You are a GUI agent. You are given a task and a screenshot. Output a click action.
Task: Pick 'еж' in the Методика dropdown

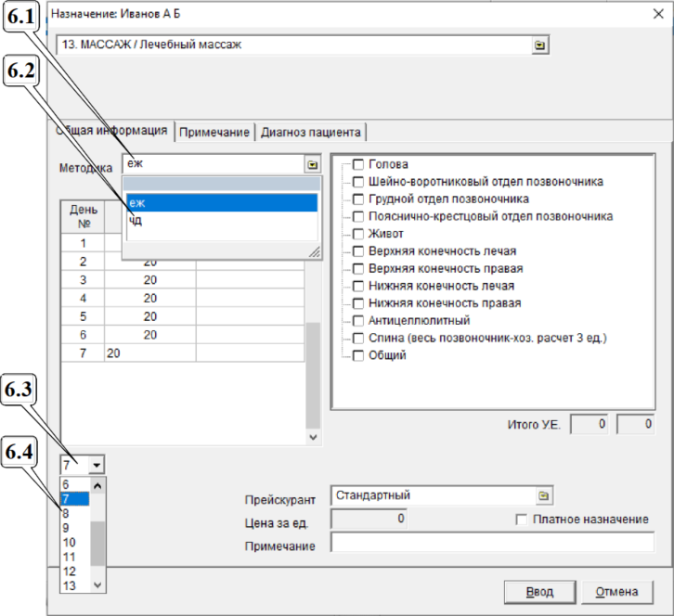coord(137,202)
